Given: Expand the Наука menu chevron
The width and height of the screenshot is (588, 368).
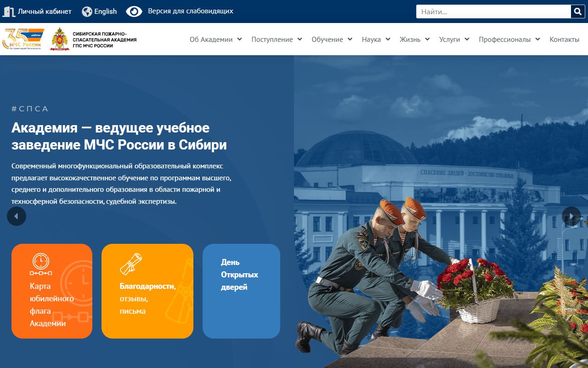Looking at the screenshot, I should click(x=388, y=40).
